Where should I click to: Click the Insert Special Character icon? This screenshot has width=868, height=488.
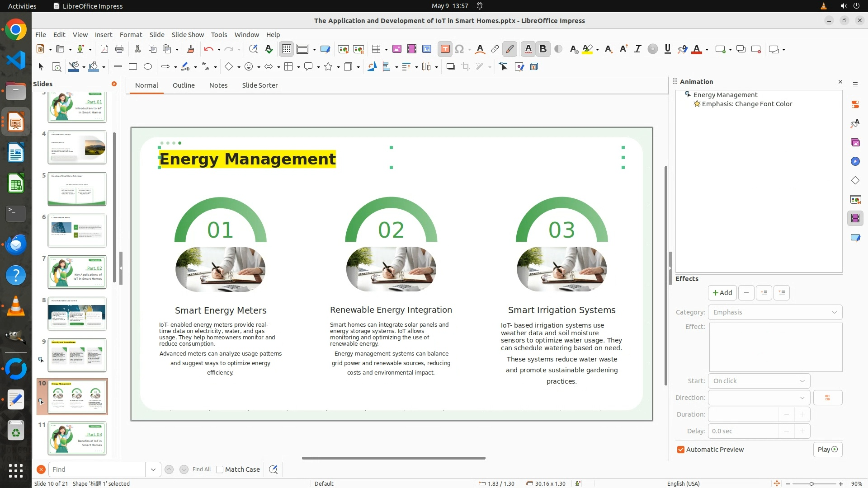coord(459,49)
